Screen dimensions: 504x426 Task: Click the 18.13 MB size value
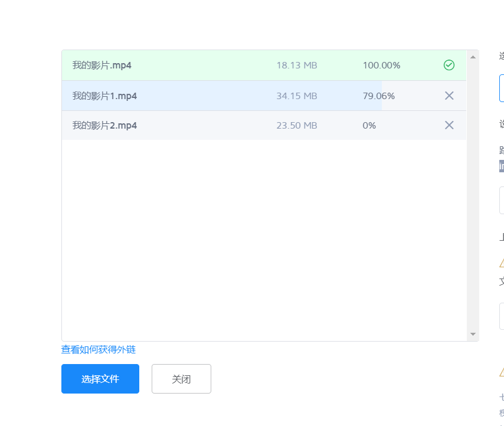pos(297,65)
